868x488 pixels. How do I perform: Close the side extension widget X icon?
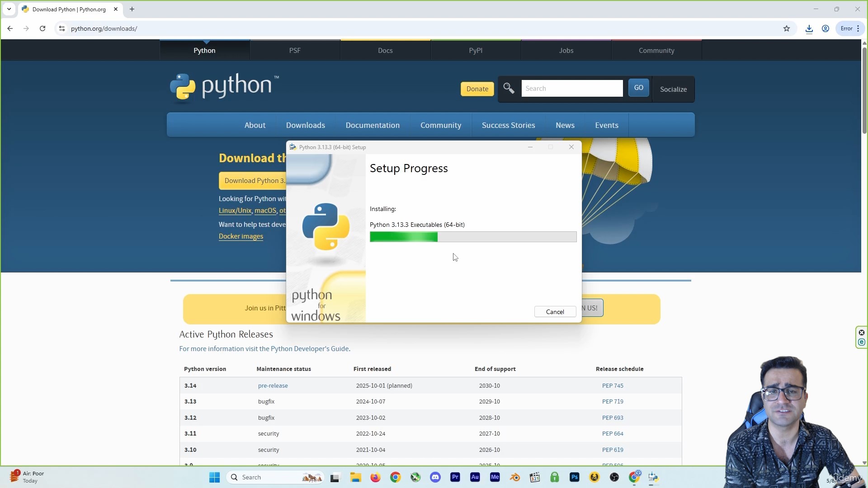point(861,333)
